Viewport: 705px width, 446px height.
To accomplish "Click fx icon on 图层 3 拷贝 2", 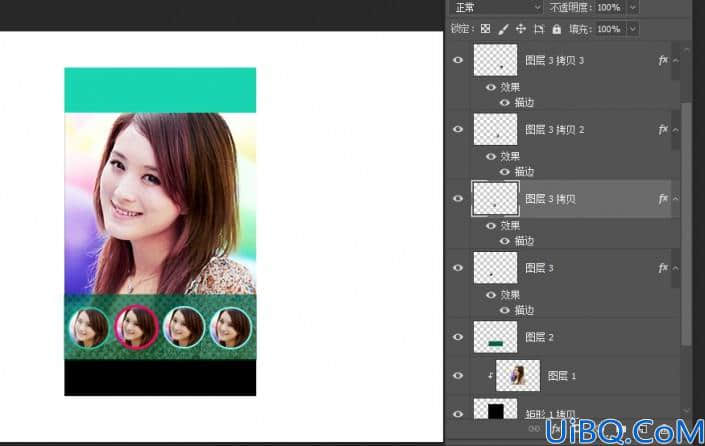I will point(663,129).
